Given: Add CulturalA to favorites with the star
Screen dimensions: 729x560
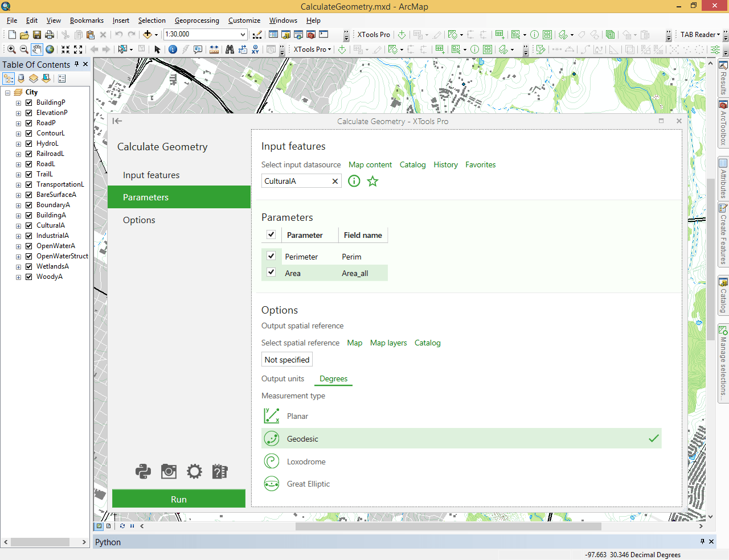Looking at the screenshot, I should pyautogui.click(x=372, y=181).
